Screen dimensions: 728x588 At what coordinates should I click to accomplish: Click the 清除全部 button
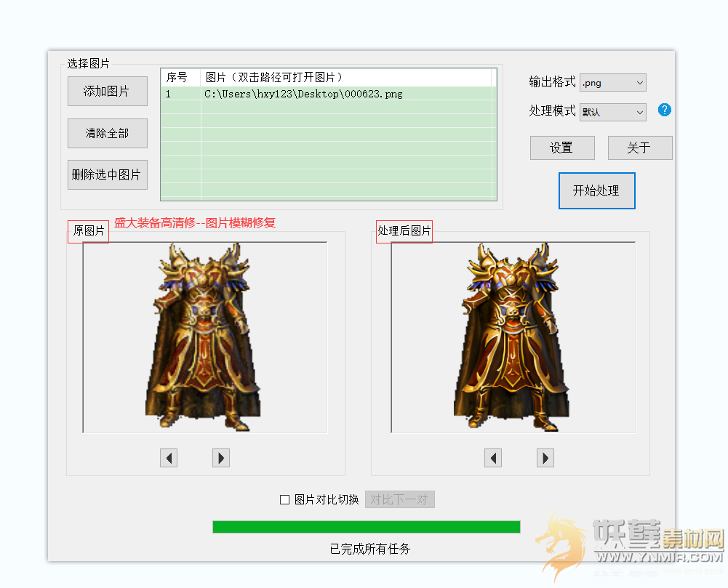(x=107, y=133)
